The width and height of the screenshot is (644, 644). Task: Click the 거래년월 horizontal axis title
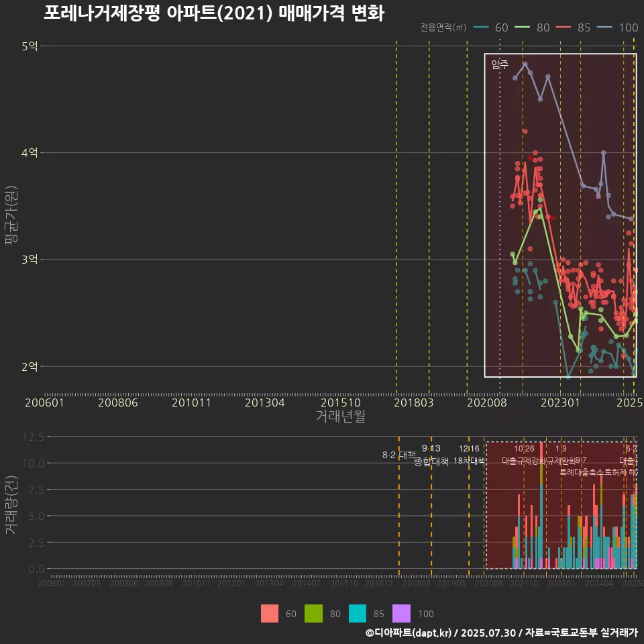(341, 416)
